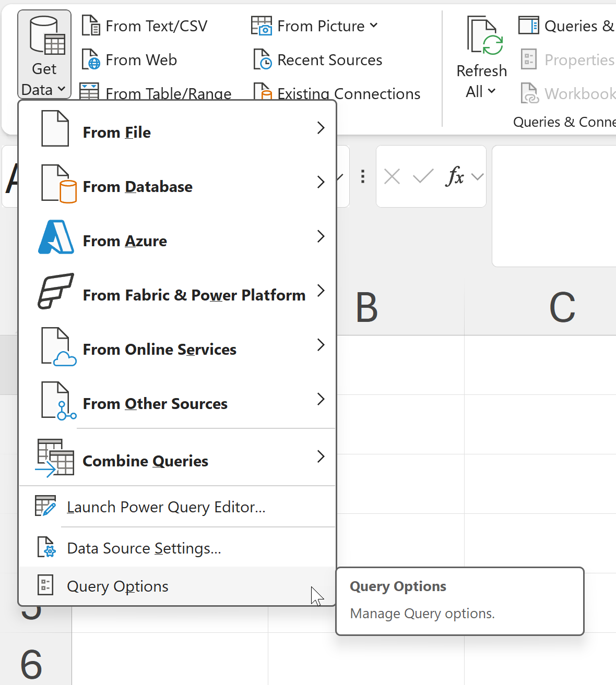
Task: Click the Data Source Settings gear icon
Action: pyautogui.click(x=46, y=547)
